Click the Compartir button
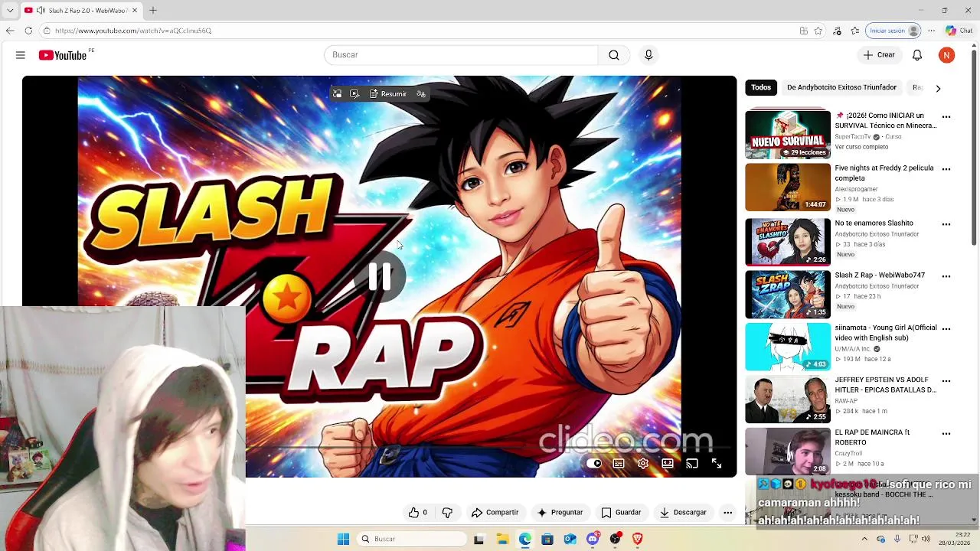The width and height of the screenshot is (980, 551). pyautogui.click(x=495, y=513)
